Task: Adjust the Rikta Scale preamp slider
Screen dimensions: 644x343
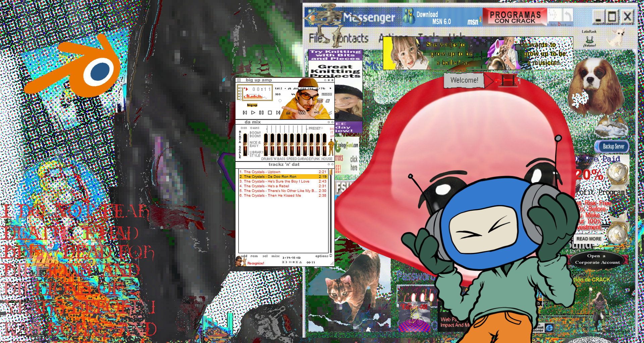Action: coord(245,145)
